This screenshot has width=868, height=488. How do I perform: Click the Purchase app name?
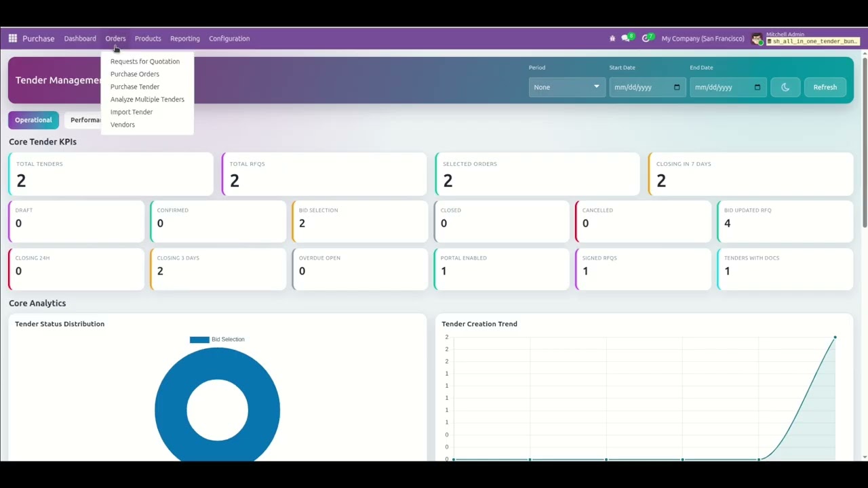coord(39,39)
